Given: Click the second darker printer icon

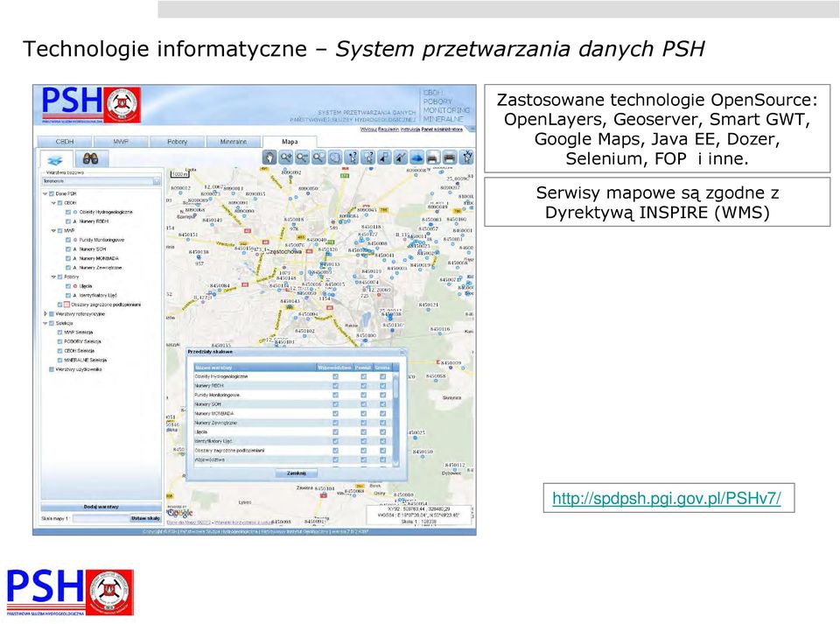Looking at the screenshot, I should (450, 157).
